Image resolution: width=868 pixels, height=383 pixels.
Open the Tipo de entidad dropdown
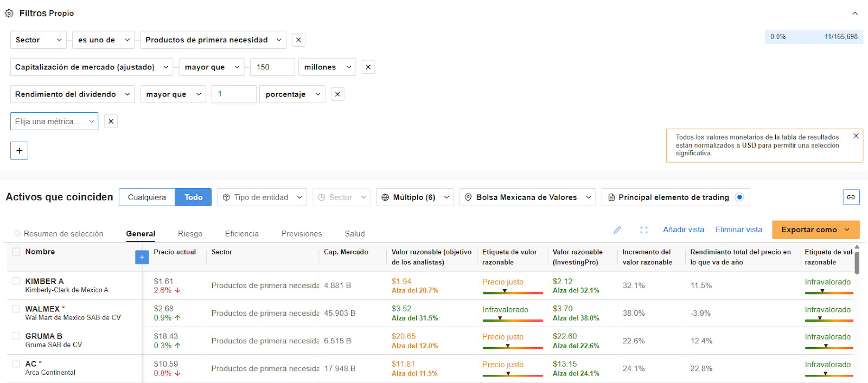click(x=262, y=197)
